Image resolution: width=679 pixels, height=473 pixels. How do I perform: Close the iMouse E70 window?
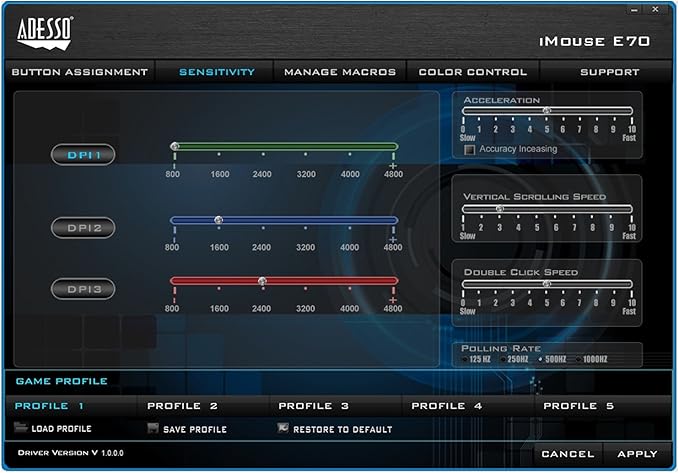656,9
